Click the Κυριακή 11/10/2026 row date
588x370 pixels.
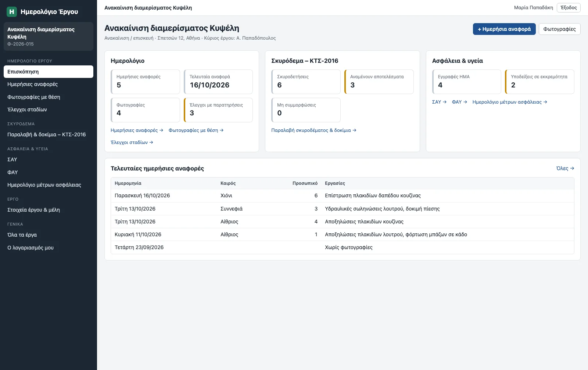pyautogui.click(x=138, y=234)
